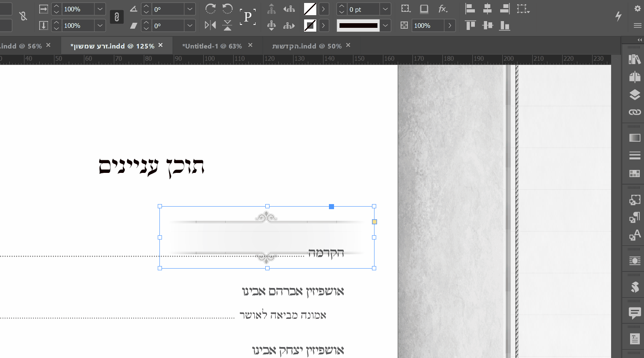Open the Character Styles panel
This screenshot has height=358, width=644.
(634, 235)
